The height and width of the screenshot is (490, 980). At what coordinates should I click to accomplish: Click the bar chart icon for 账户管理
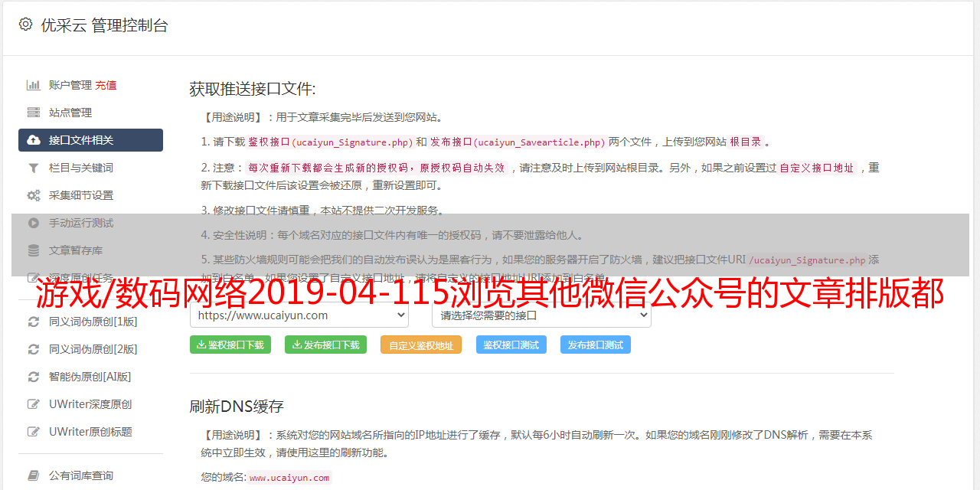pyautogui.click(x=34, y=85)
